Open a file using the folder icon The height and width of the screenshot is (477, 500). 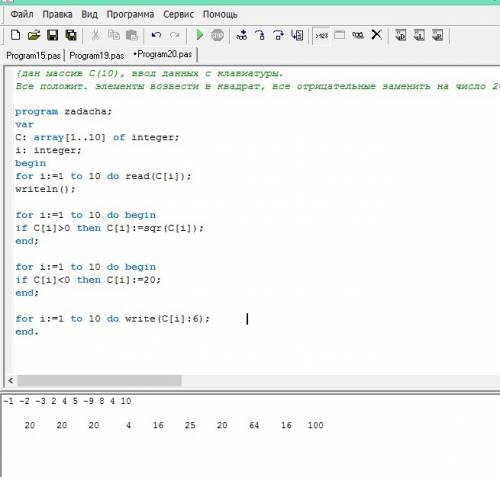[34, 35]
